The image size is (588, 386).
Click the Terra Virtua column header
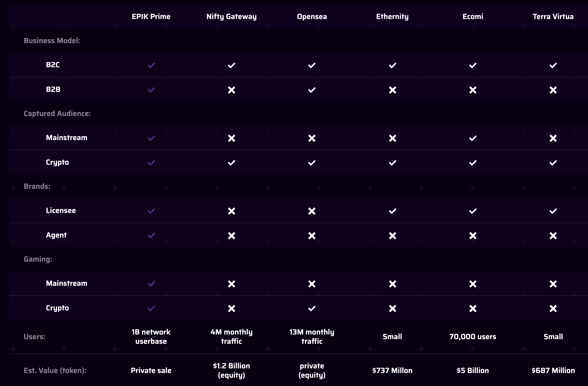[553, 16]
